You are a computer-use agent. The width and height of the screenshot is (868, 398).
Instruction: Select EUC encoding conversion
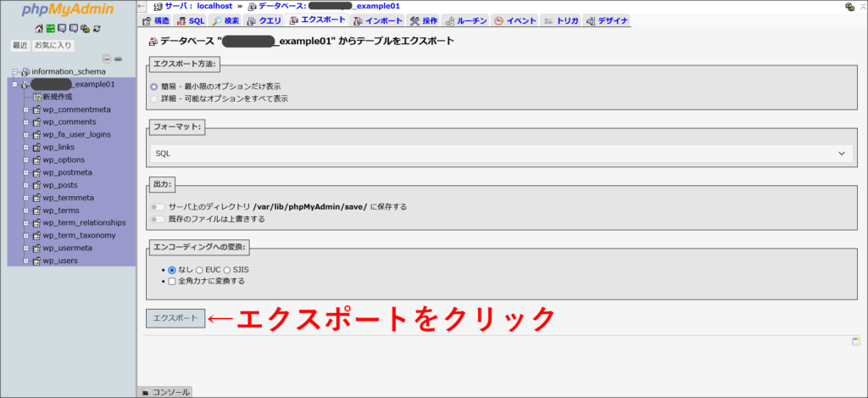point(199,270)
